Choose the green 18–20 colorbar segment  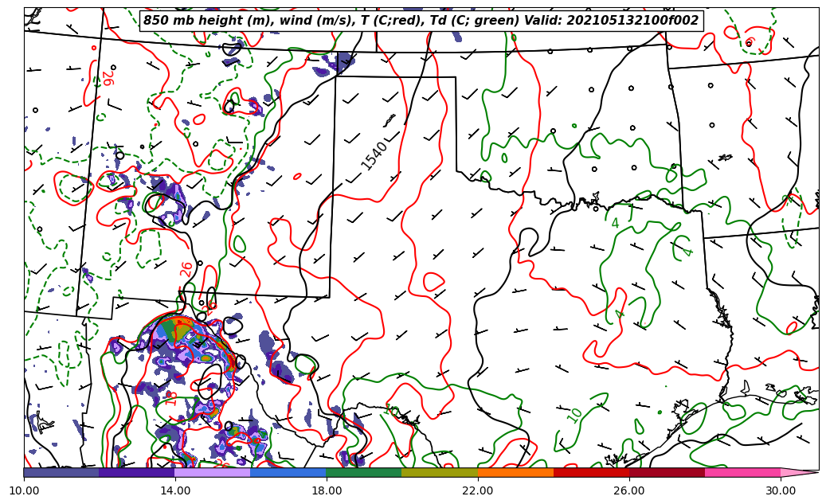pos(364,472)
